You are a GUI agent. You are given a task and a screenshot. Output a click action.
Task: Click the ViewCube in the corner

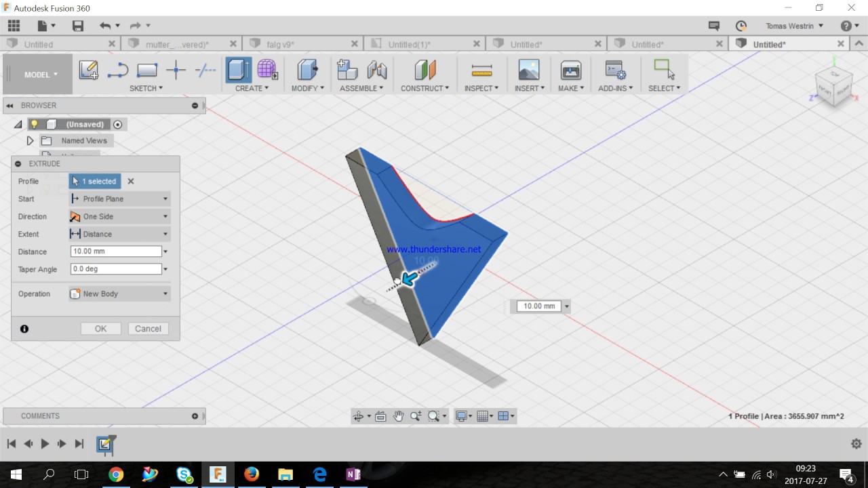(833, 86)
